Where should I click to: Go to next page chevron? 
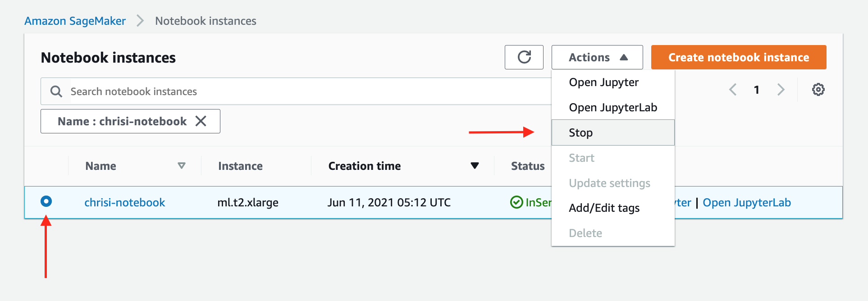pyautogui.click(x=781, y=90)
